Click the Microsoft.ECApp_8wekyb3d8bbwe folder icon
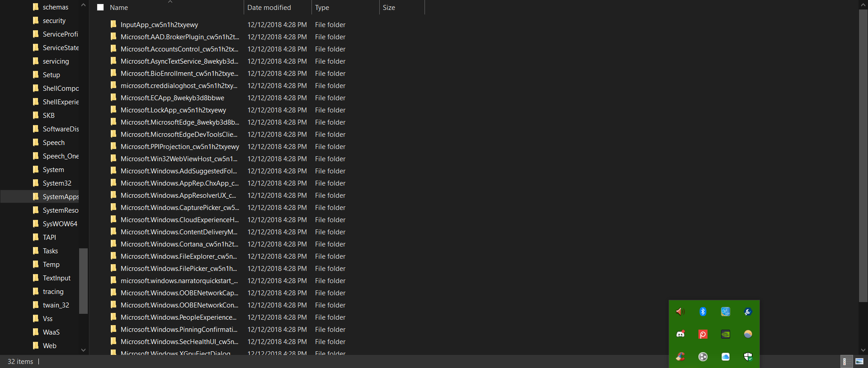The width and height of the screenshot is (868, 368). (x=113, y=98)
